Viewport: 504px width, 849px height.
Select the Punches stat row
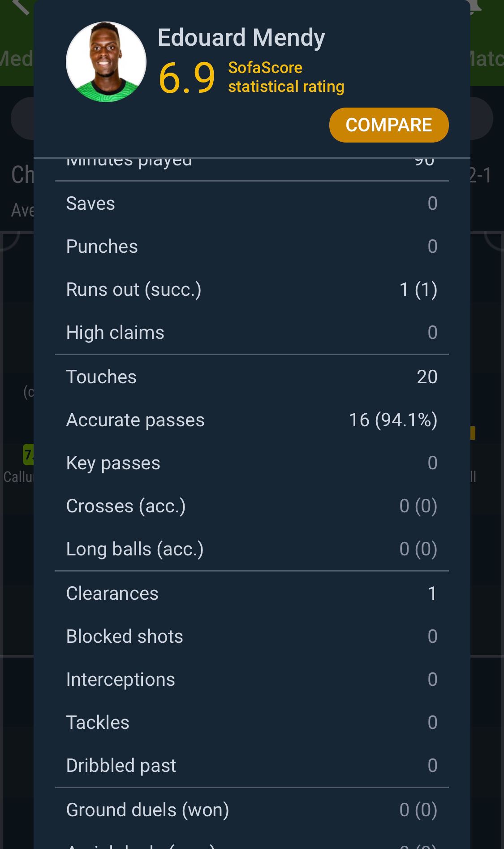pos(252,247)
